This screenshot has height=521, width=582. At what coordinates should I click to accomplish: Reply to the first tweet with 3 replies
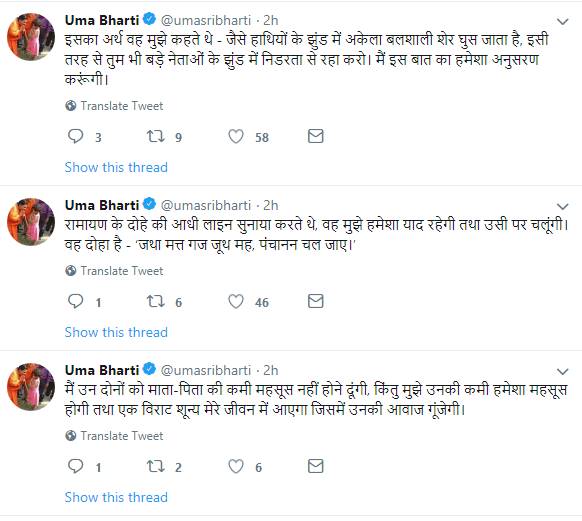click(x=76, y=136)
